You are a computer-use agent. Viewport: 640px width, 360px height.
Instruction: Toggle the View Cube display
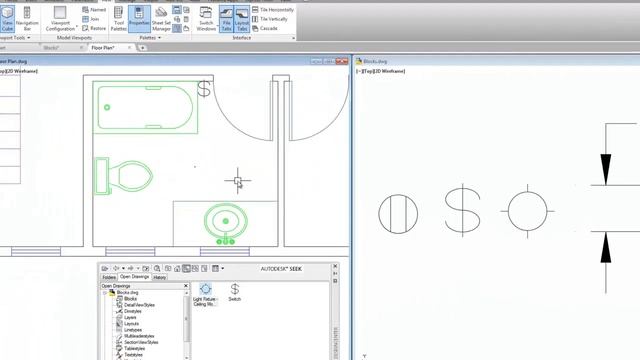[x=7, y=19]
